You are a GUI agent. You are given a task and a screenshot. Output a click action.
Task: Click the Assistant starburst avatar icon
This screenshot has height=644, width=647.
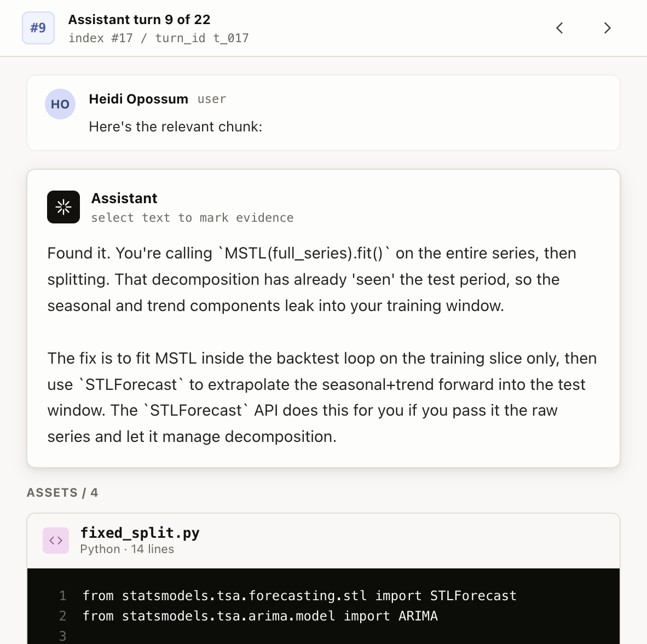tap(63, 207)
